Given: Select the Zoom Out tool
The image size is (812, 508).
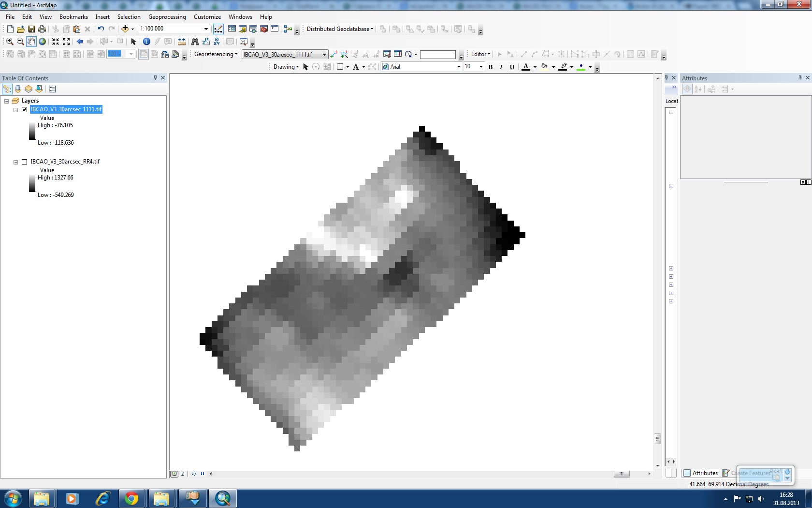Looking at the screenshot, I should [20, 42].
